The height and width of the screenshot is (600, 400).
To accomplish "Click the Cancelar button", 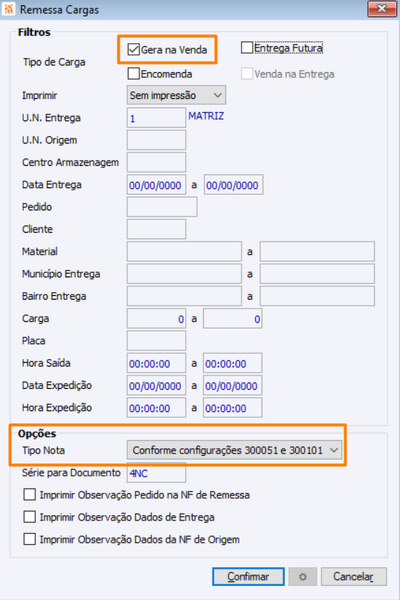I will click(354, 576).
